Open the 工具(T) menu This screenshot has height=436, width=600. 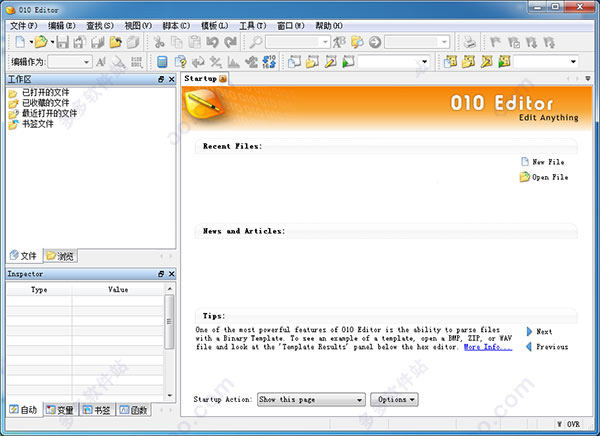tap(253, 26)
